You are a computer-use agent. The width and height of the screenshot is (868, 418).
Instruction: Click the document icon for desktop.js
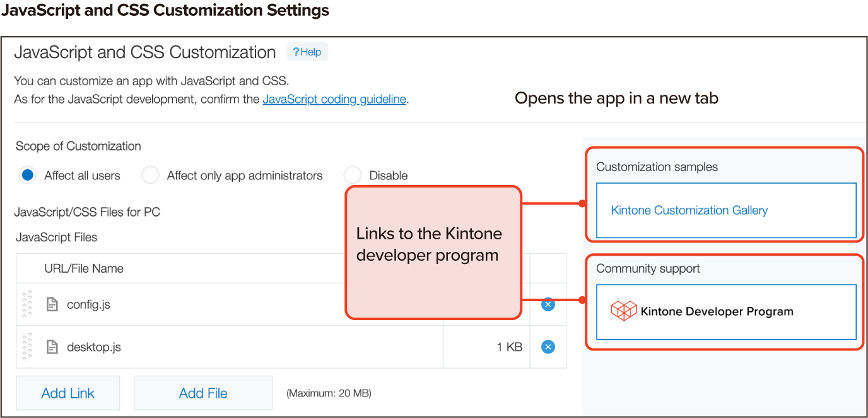click(53, 347)
